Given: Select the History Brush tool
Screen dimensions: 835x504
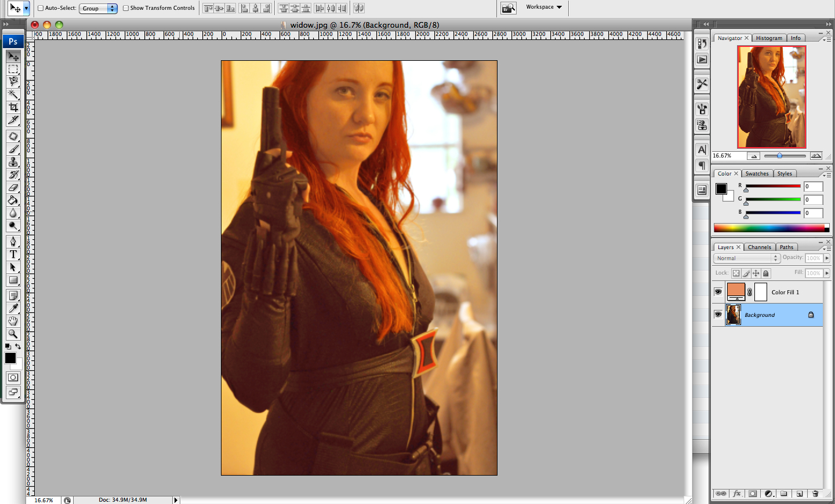Looking at the screenshot, I should 13,174.
